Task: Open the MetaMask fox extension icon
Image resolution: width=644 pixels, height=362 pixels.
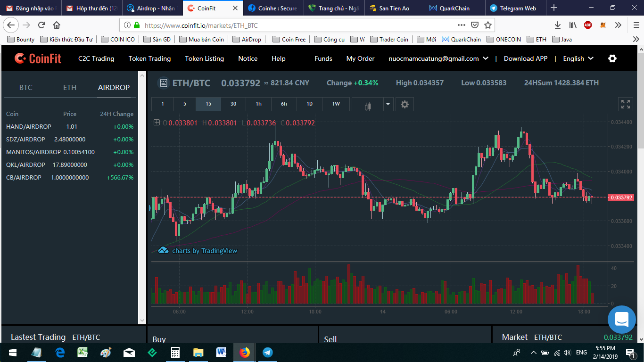Action: 603,25
